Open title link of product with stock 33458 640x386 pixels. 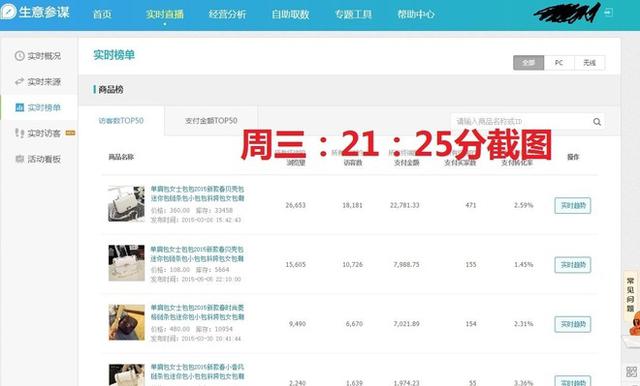198,194
